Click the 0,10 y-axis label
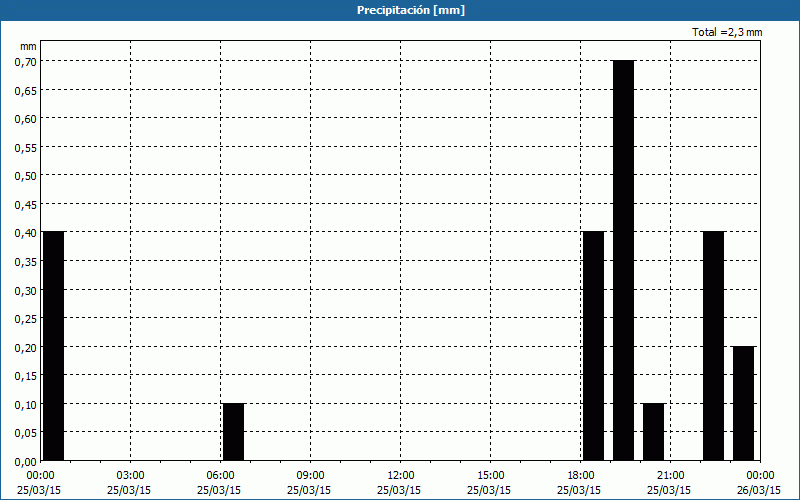 pyautogui.click(x=26, y=405)
